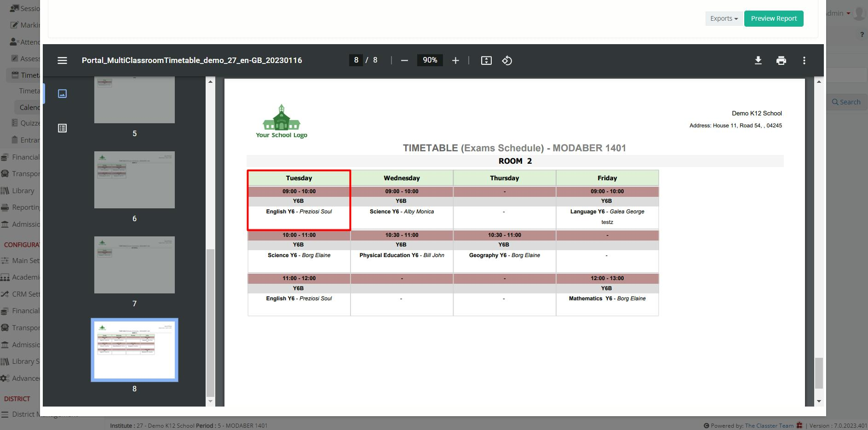Toggle the PDF viewer sidebar menu
This screenshot has height=430, width=868.
point(62,60)
